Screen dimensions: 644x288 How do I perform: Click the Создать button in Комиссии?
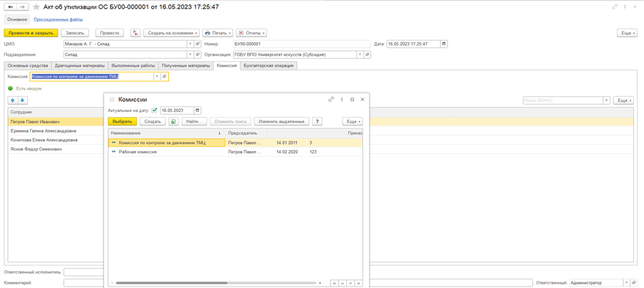click(x=152, y=121)
